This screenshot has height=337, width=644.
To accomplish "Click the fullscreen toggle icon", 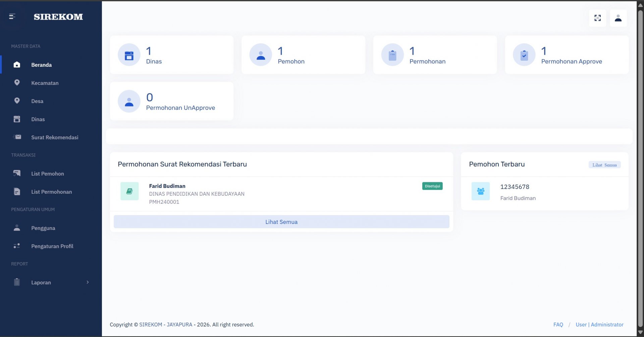I will pyautogui.click(x=597, y=18).
